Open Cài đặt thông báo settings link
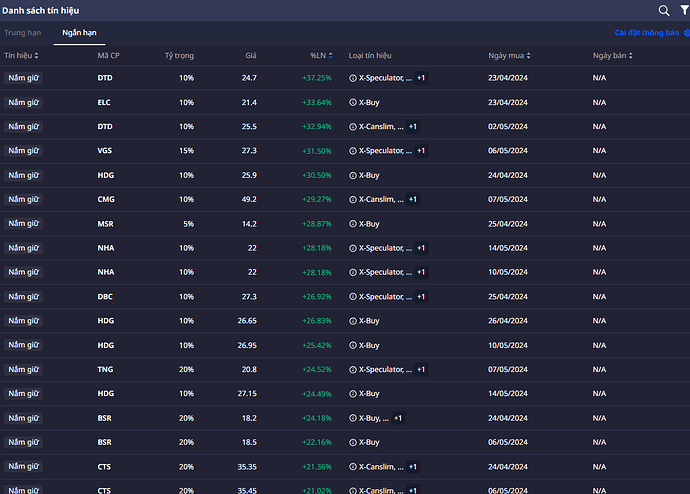This screenshot has width=690, height=494. [647, 33]
